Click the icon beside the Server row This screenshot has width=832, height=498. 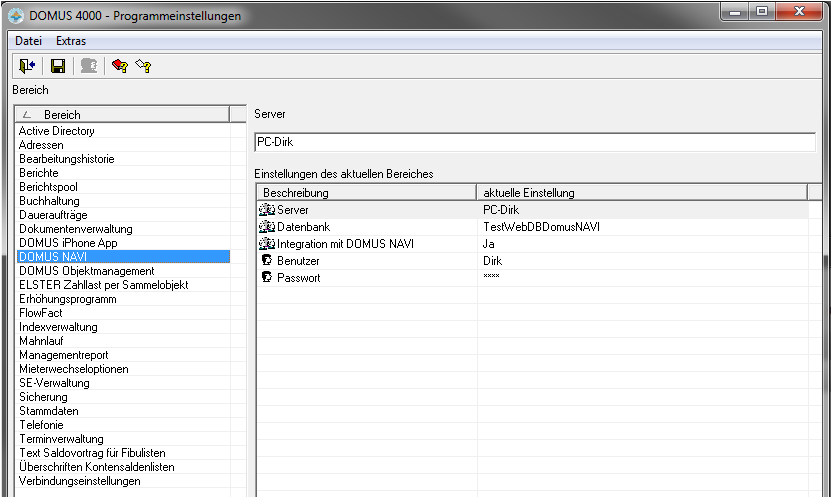266,209
